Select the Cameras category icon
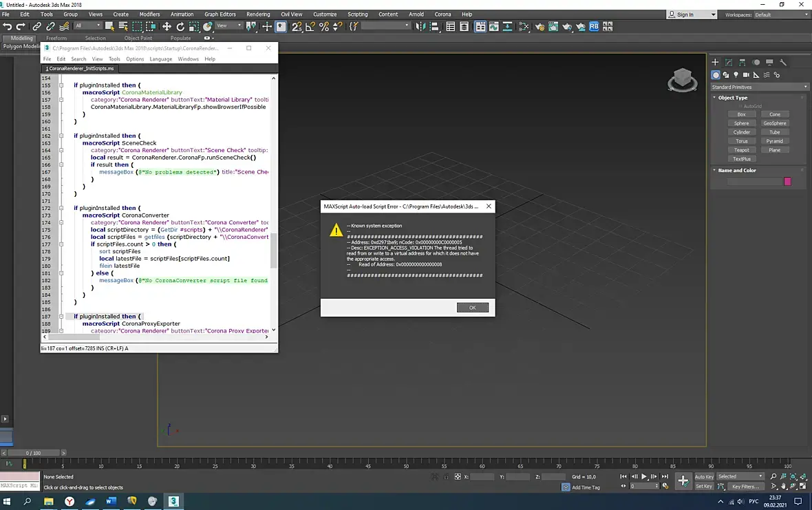Screen dimensions: 812x510 [746, 75]
